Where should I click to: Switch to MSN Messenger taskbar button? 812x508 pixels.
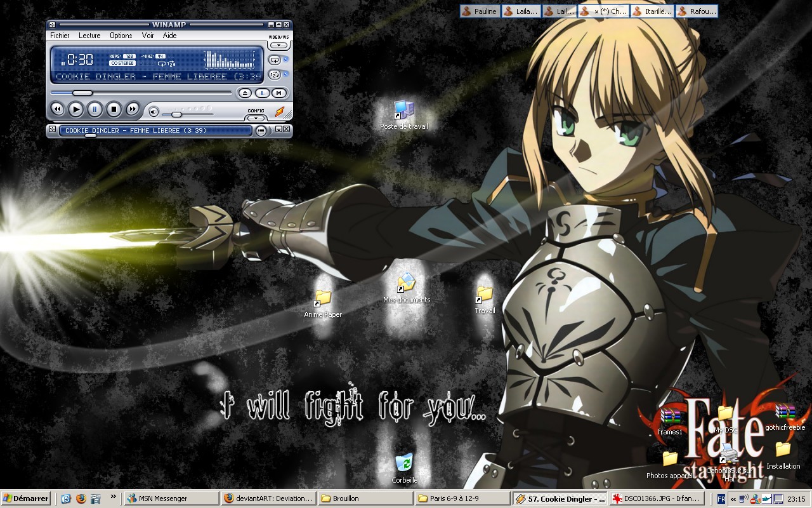pos(171,498)
